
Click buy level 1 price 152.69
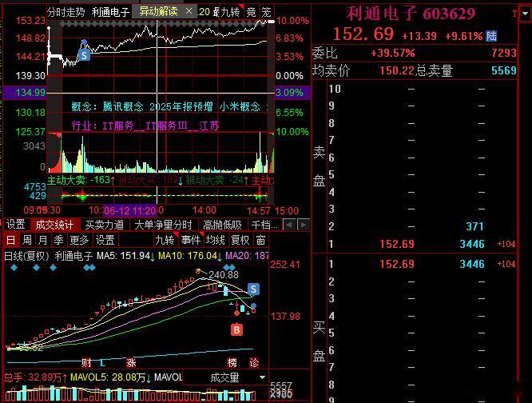coord(397,264)
